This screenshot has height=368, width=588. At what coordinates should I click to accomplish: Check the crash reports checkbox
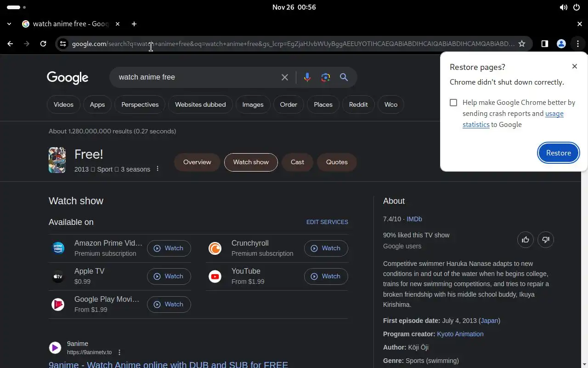click(x=453, y=103)
